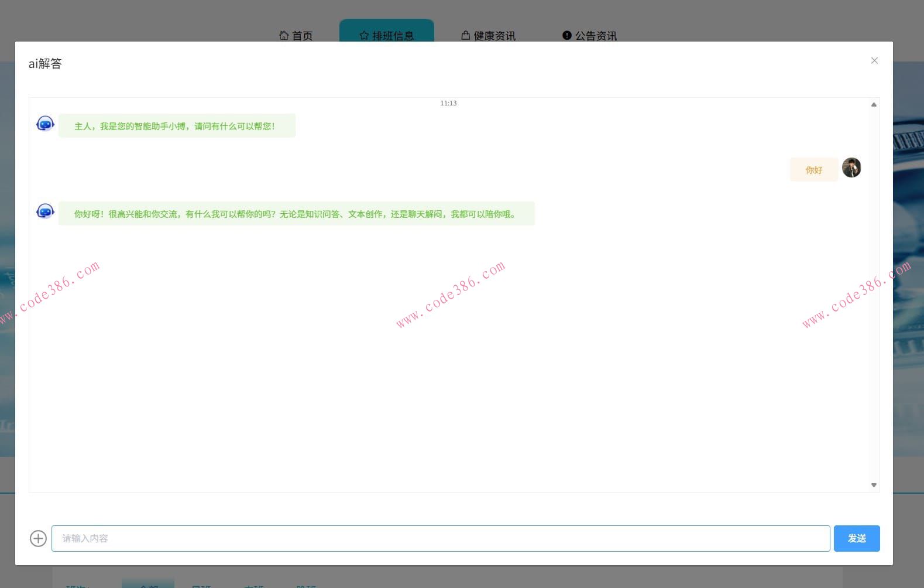The image size is (924, 588).
Task: Click the assistant greeting message 主人，我是您的智能助手
Action: click(177, 126)
